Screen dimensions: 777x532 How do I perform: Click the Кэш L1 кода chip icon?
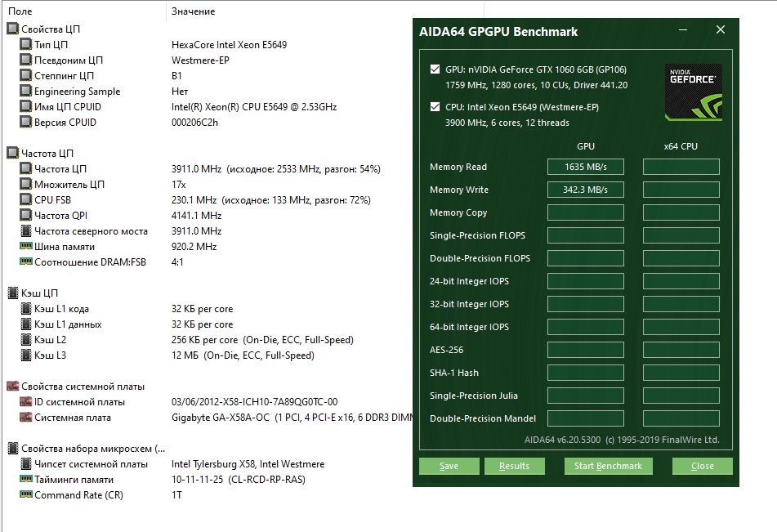click(x=26, y=308)
